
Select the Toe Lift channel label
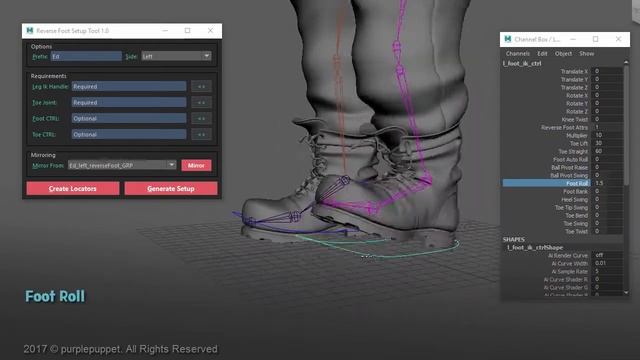[x=579, y=143]
